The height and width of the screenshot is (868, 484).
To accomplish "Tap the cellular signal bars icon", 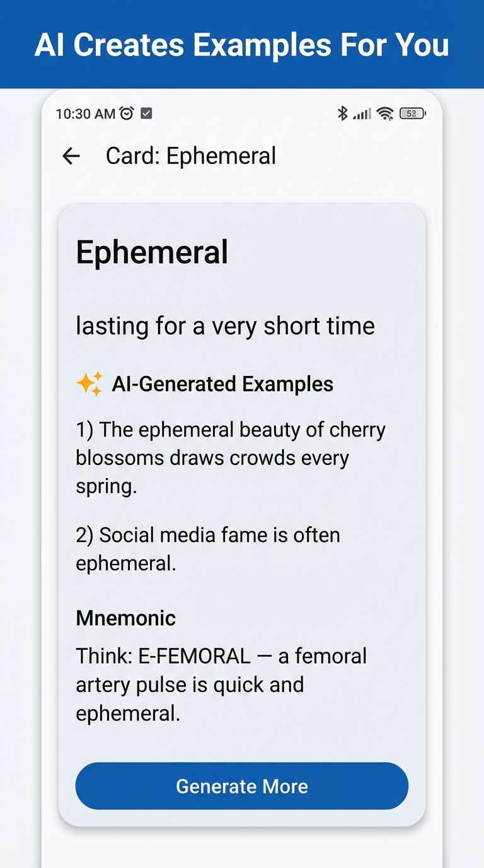I will coord(362,114).
